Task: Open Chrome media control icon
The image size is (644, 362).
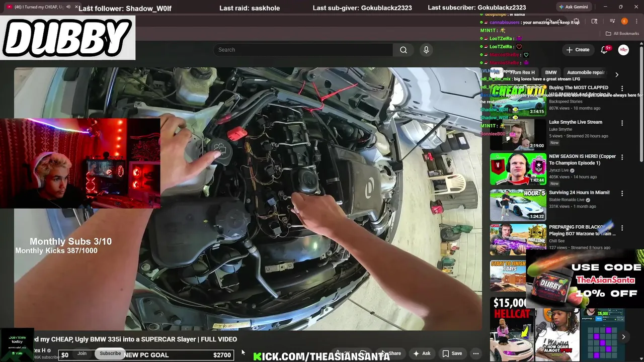Action: (612, 21)
